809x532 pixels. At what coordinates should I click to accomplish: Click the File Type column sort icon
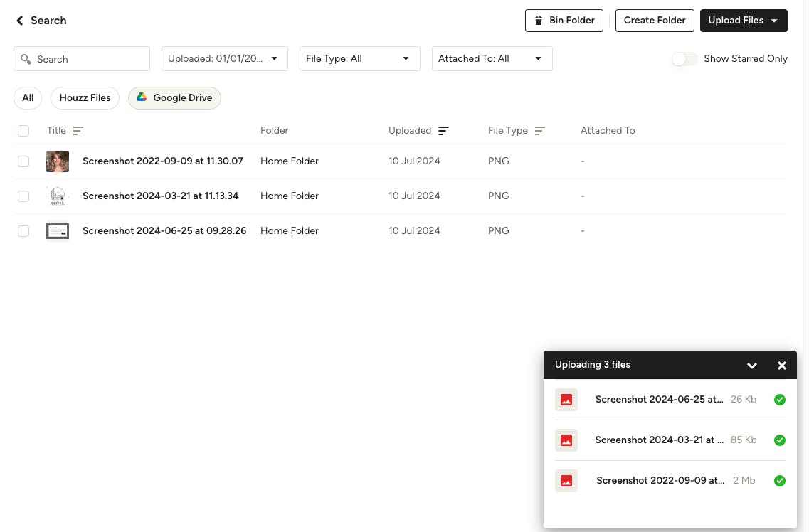(539, 131)
